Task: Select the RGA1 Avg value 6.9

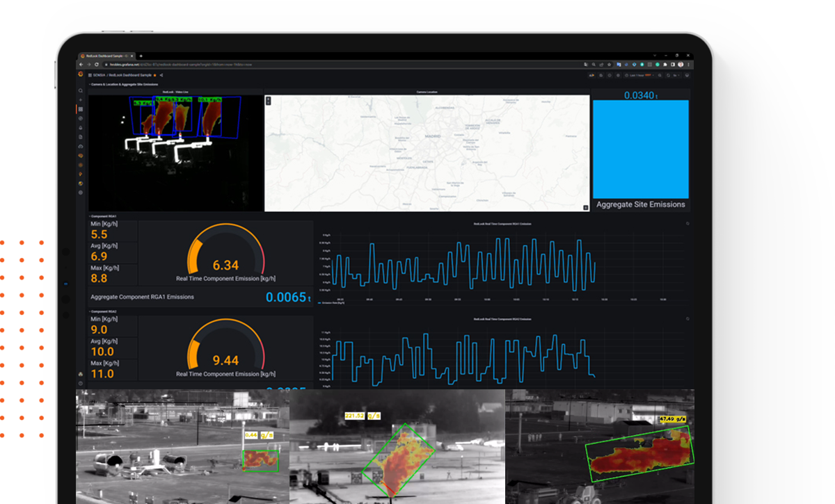Action: click(99, 257)
